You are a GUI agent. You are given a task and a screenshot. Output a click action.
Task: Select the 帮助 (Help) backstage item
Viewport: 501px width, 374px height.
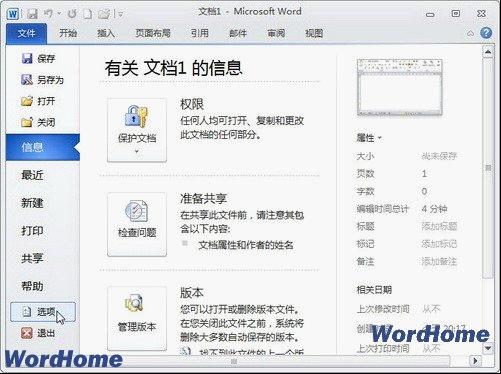pos(32,286)
